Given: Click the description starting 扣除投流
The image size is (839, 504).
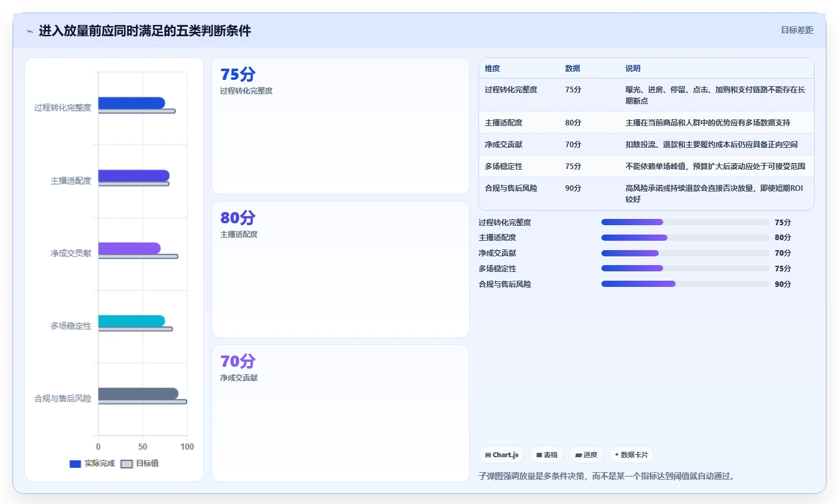Looking at the screenshot, I should click(x=712, y=145).
